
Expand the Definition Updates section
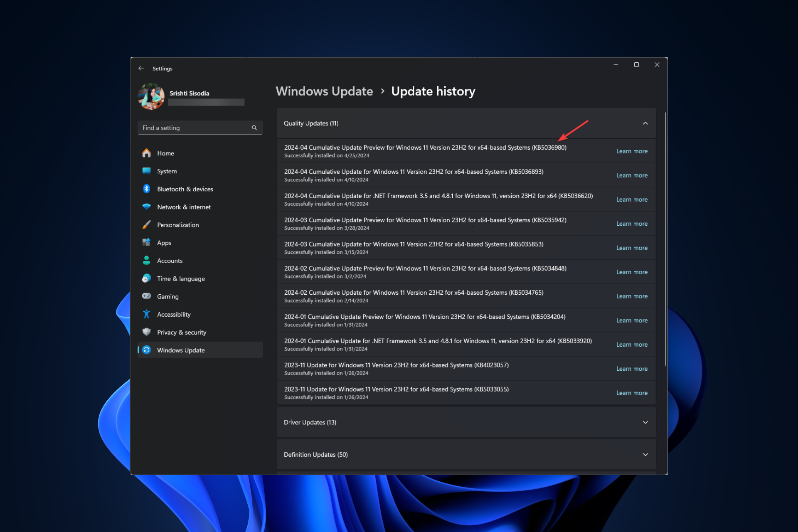click(645, 454)
